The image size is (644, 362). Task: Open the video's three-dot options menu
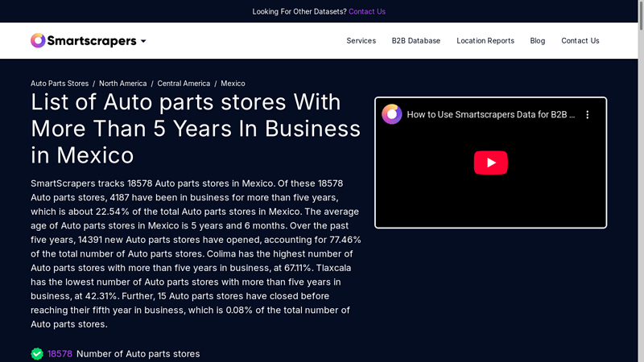click(x=588, y=114)
